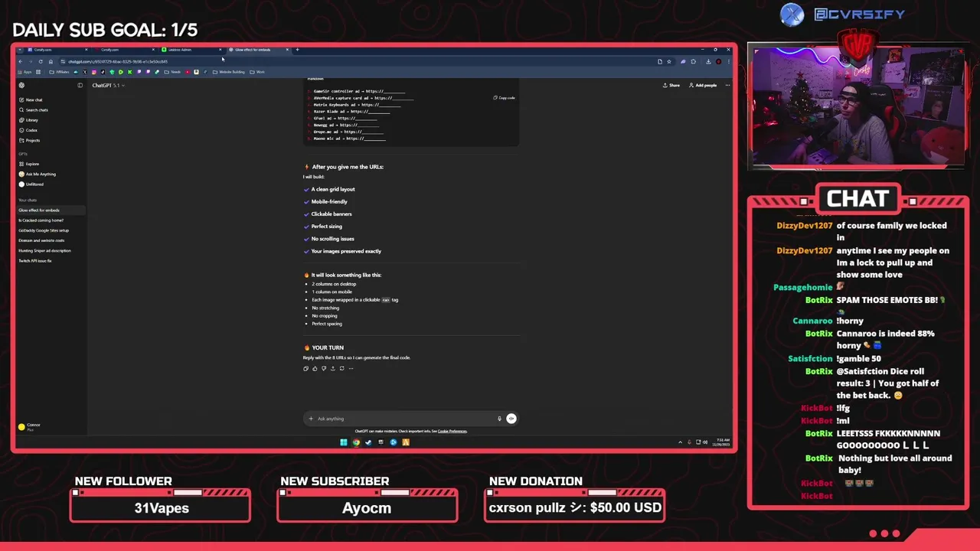Image resolution: width=980 pixels, height=551 pixels.
Task: Start dictation with the microphone icon
Action: click(x=499, y=419)
